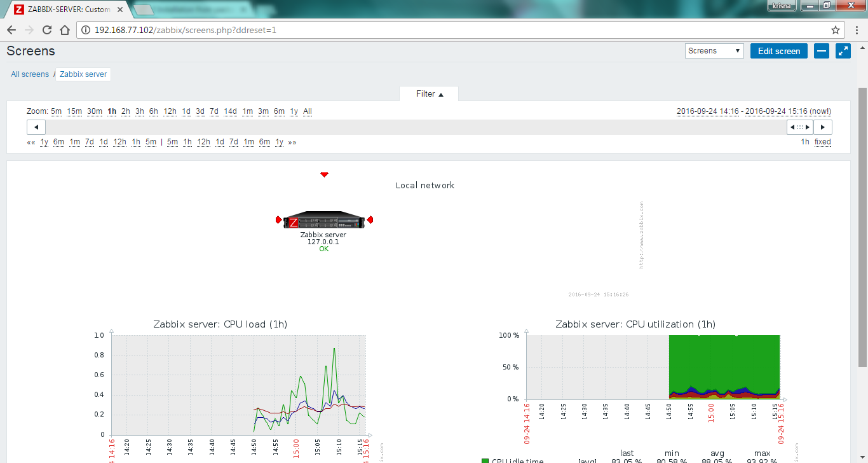
Task: Open the All screens breadcrumb link
Action: [x=30, y=74]
